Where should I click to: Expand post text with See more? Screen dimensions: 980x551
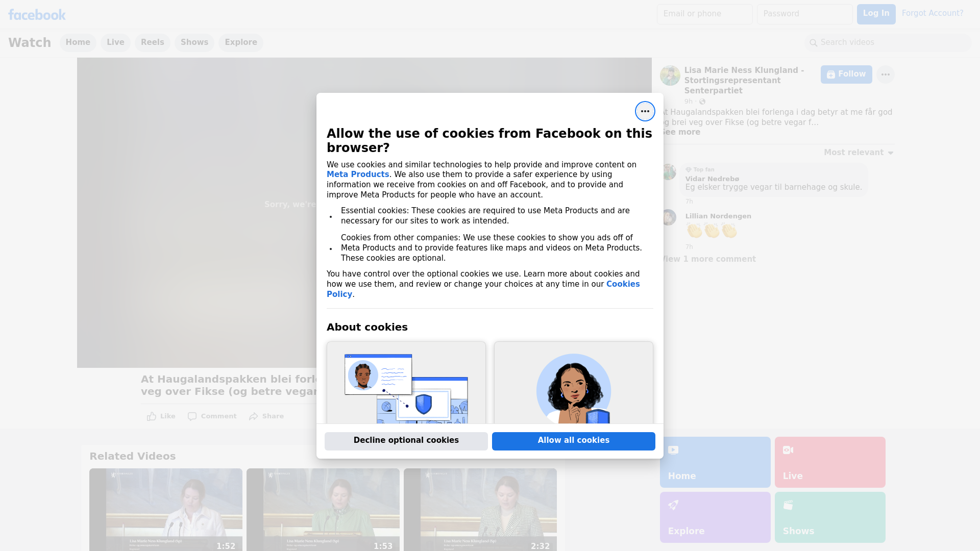point(681,132)
